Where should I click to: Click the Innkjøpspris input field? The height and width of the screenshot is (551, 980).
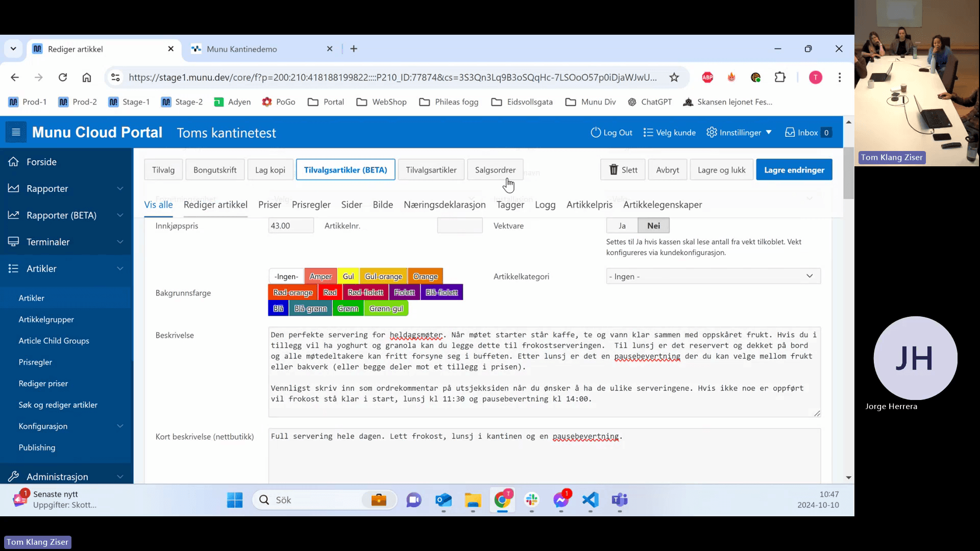click(x=291, y=226)
